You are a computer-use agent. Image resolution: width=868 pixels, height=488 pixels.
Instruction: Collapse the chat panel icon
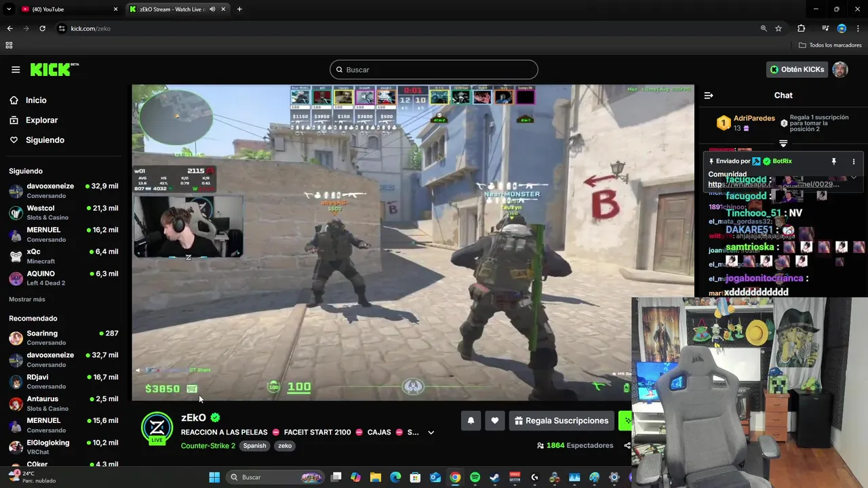709,96
